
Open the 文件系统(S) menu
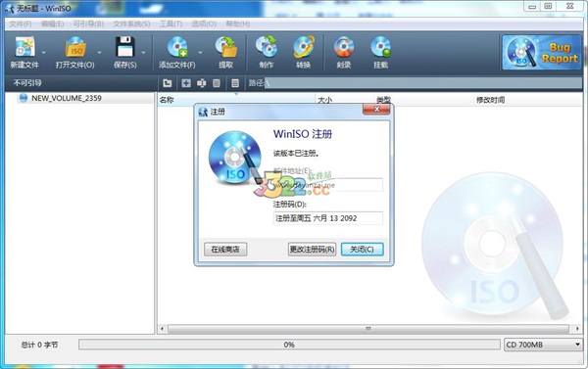131,23
